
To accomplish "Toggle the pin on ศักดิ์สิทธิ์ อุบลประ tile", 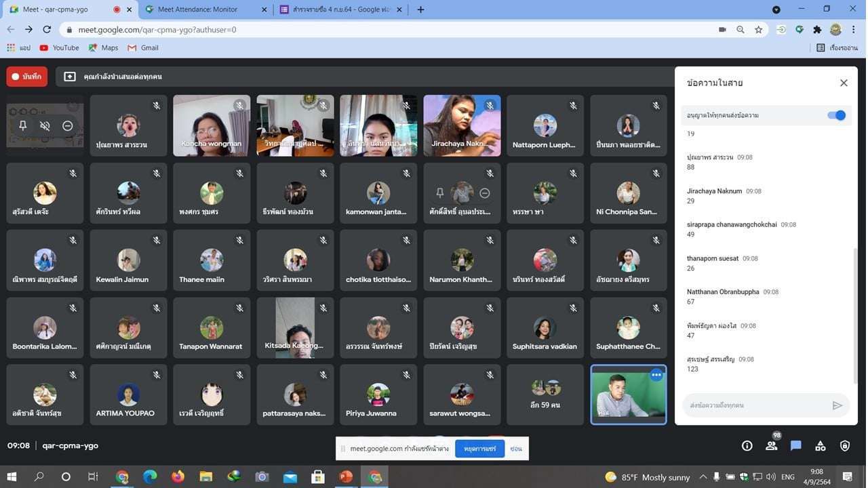I will (x=439, y=193).
